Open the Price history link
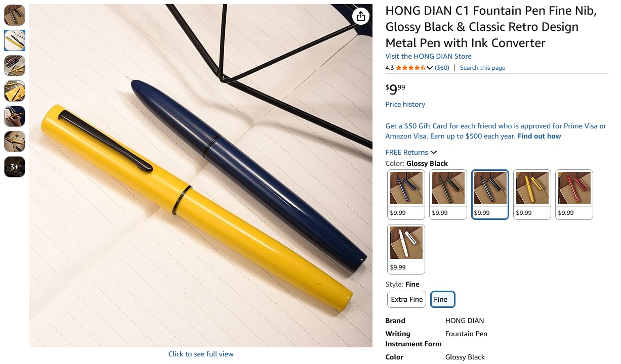This screenshot has width=621, height=364. point(405,104)
